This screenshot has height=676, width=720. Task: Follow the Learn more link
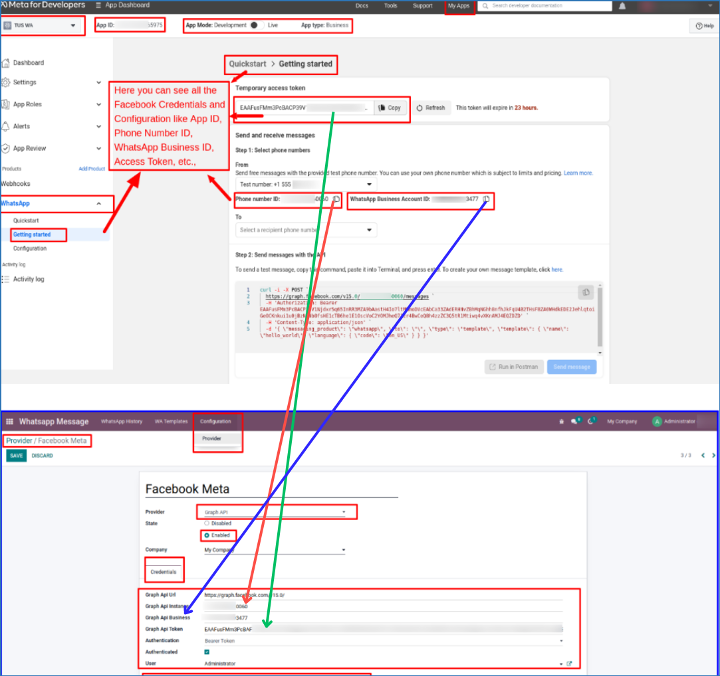click(x=578, y=173)
